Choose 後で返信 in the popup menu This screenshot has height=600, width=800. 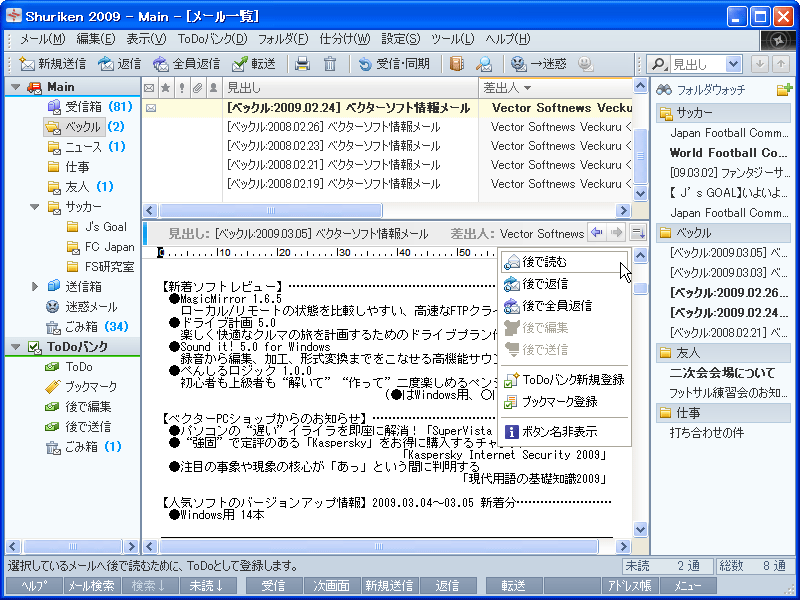coord(564,284)
